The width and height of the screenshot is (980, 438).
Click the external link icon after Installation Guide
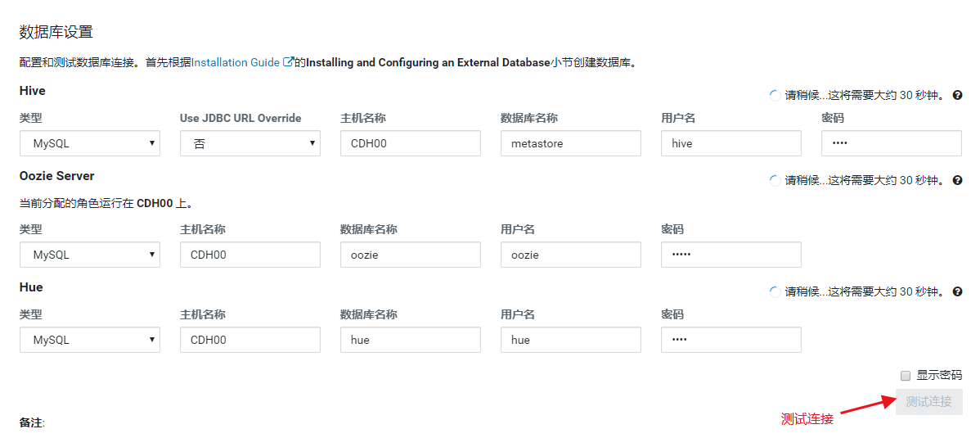coord(288,62)
